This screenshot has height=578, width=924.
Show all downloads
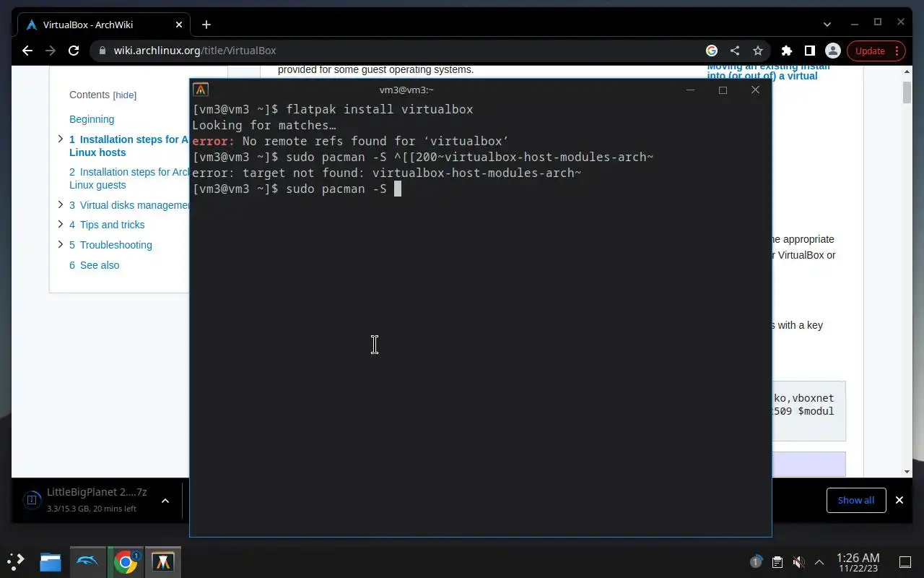pos(856,500)
